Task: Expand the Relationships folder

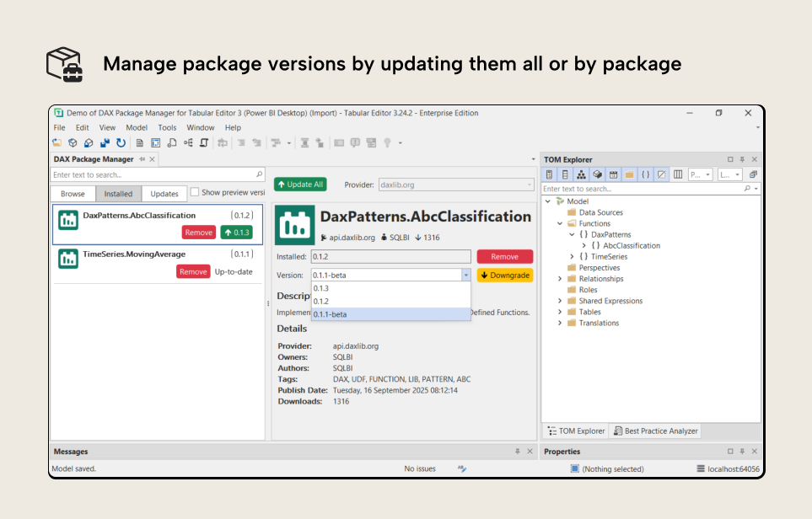Action: tap(560, 279)
